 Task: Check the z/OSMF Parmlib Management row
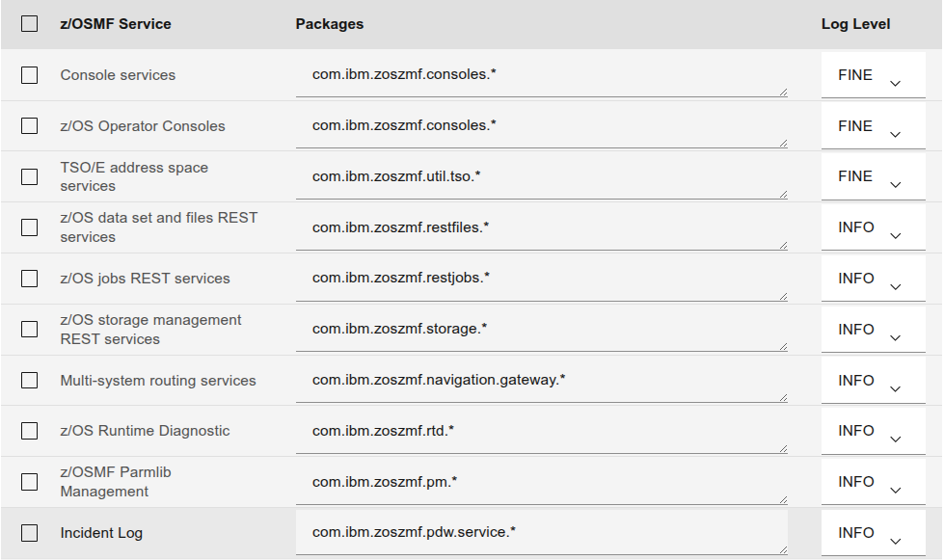pos(29,481)
